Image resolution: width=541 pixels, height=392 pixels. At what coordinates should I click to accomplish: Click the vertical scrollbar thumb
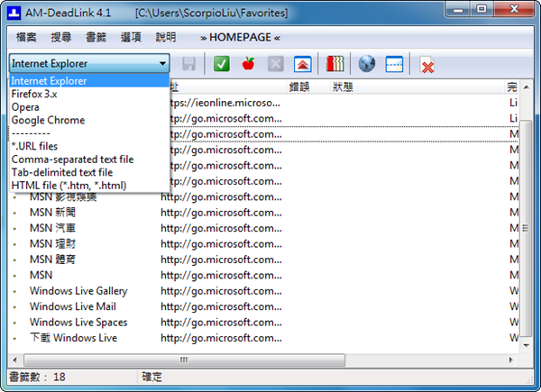[526, 228]
